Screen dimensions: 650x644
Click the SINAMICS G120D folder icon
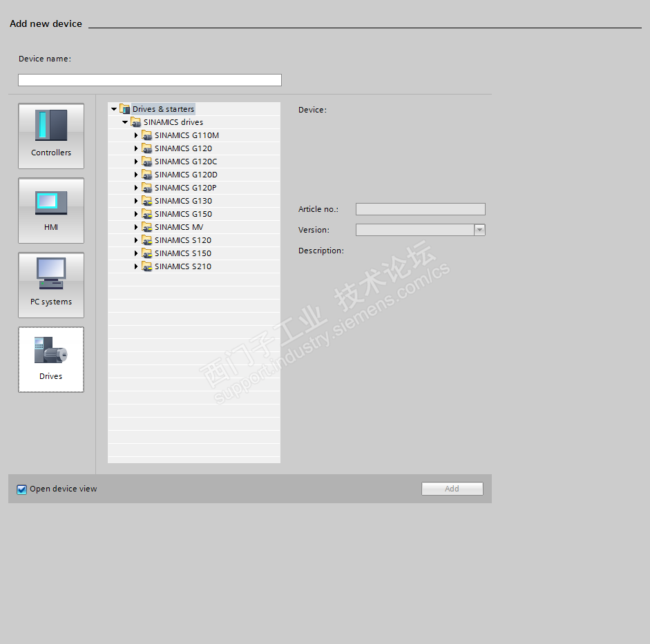point(146,175)
